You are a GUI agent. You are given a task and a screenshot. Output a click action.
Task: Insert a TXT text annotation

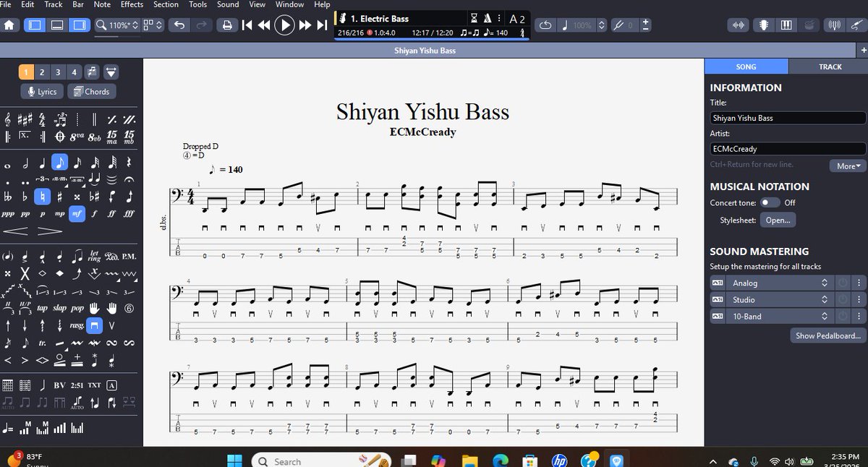[x=95, y=385]
